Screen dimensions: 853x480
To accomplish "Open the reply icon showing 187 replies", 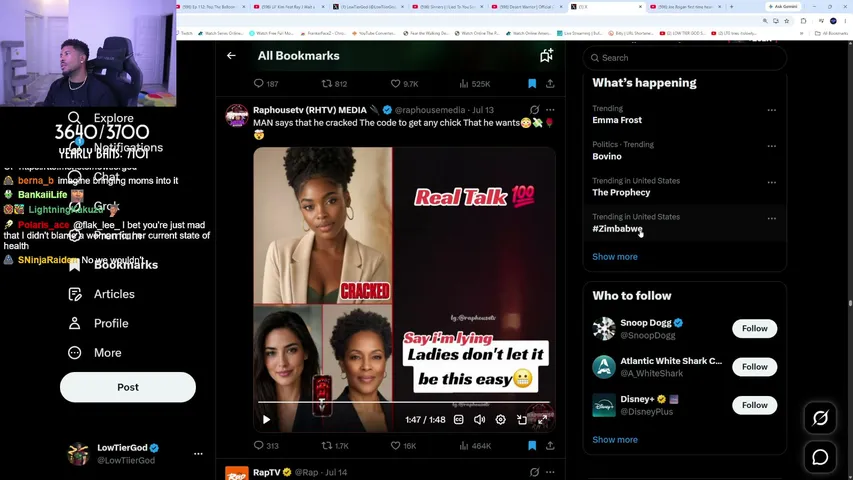I will pos(266,83).
